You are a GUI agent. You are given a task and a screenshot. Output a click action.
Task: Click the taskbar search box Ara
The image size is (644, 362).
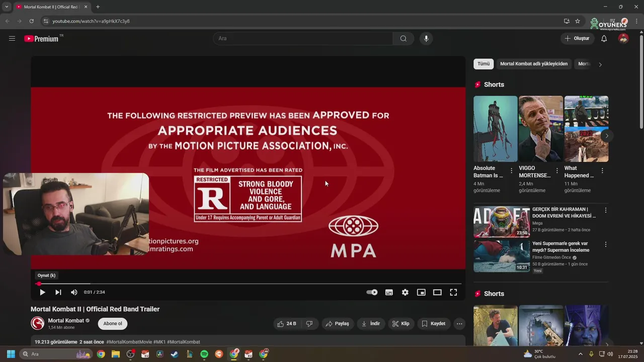coord(56,354)
